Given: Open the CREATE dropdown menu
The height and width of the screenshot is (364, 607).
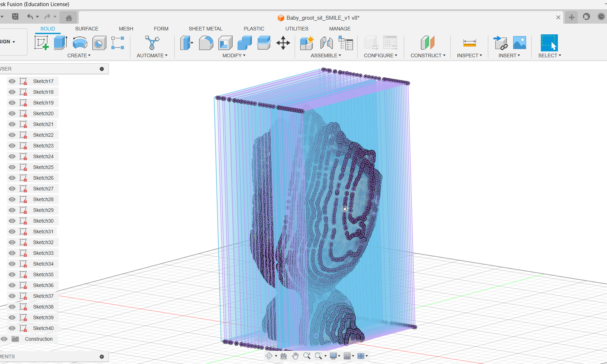Looking at the screenshot, I should [79, 55].
